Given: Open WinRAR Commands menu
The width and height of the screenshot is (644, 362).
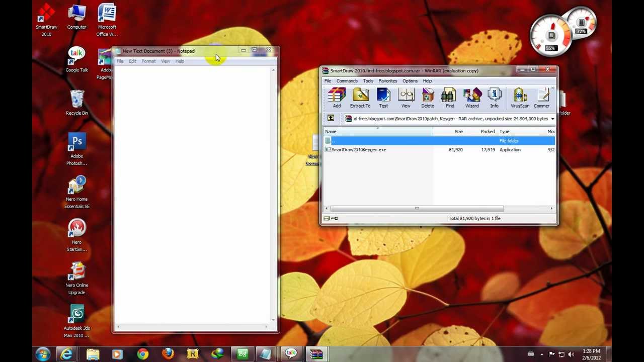Looking at the screenshot, I should (x=347, y=80).
